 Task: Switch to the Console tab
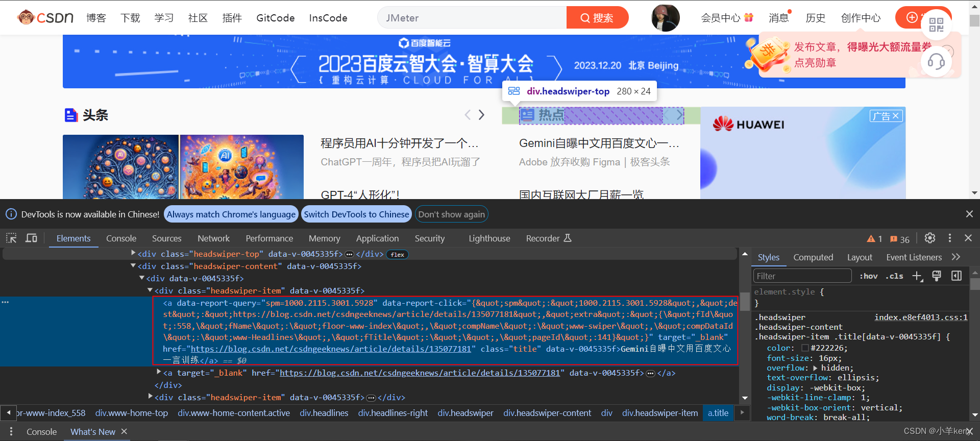121,238
